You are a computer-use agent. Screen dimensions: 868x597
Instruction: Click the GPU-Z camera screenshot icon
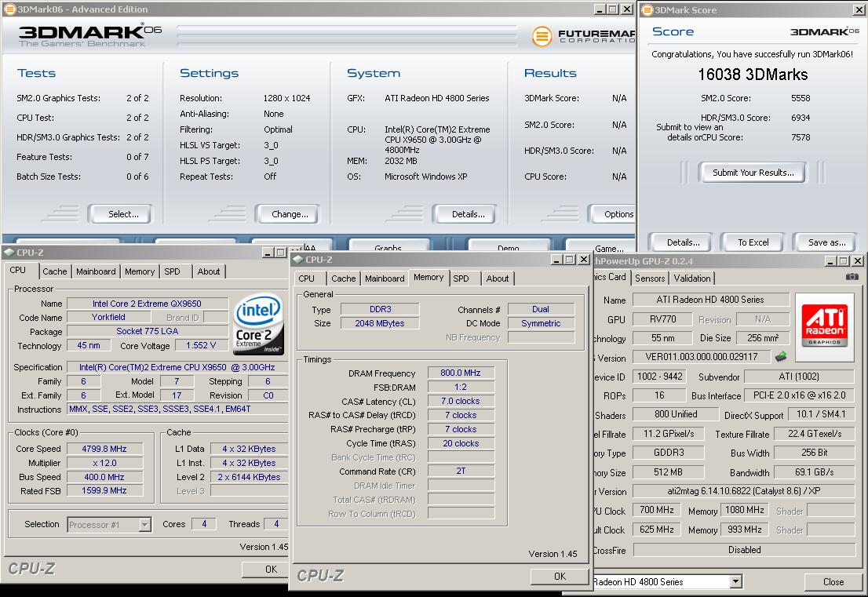[852, 277]
